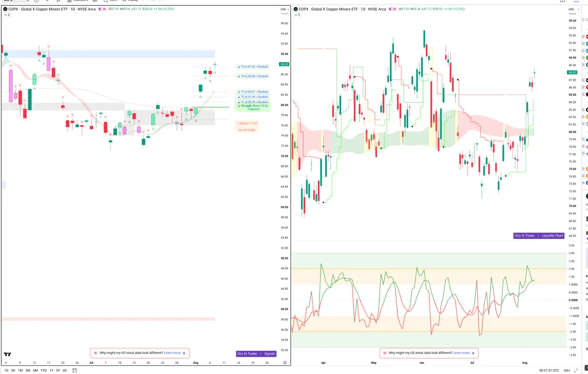This screenshot has height=374, width=588.
Task: Click 88.03 current price tag on left chart
Action: 284,64
